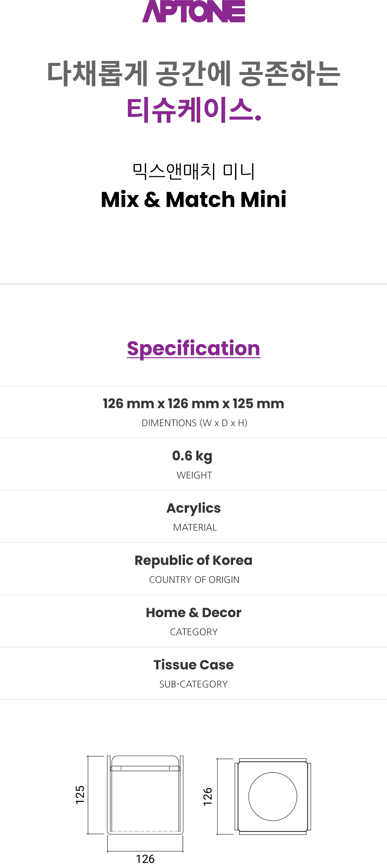This screenshot has width=387, height=868.
Task: Click the APTONE purple logo
Action: tap(193, 11)
